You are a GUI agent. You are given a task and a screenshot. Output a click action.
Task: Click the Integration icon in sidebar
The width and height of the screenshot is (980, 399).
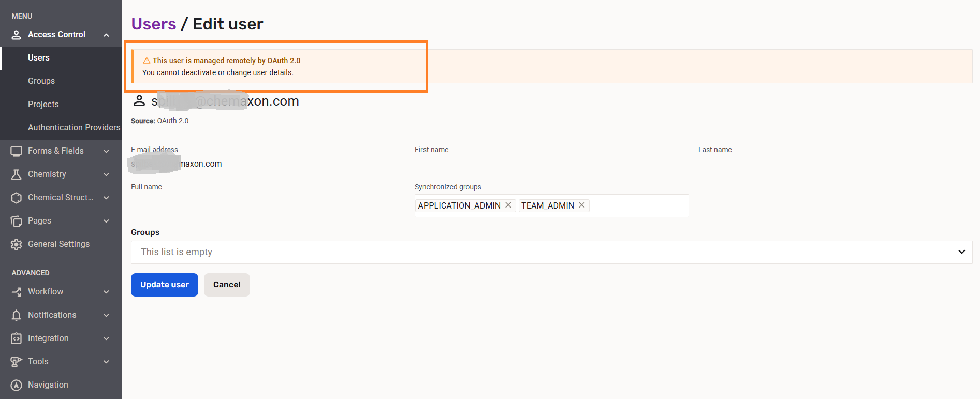coord(16,338)
